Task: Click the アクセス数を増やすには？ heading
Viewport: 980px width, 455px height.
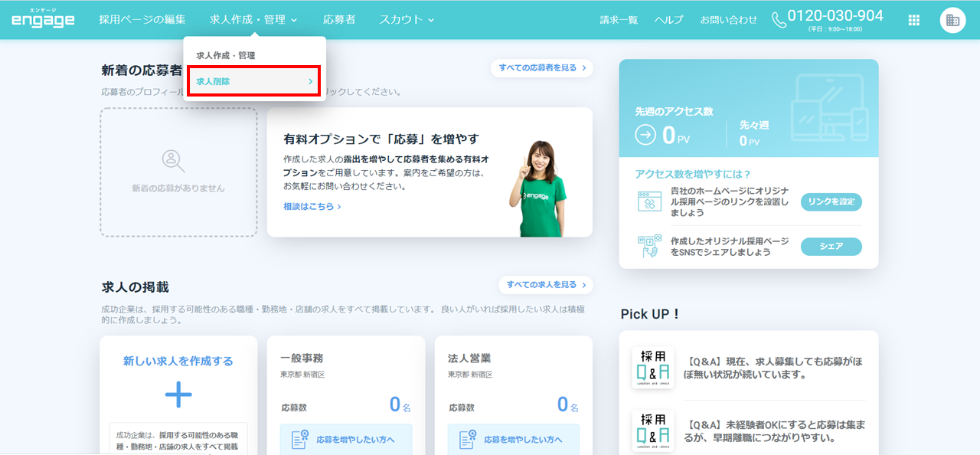Action: click(693, 174)
